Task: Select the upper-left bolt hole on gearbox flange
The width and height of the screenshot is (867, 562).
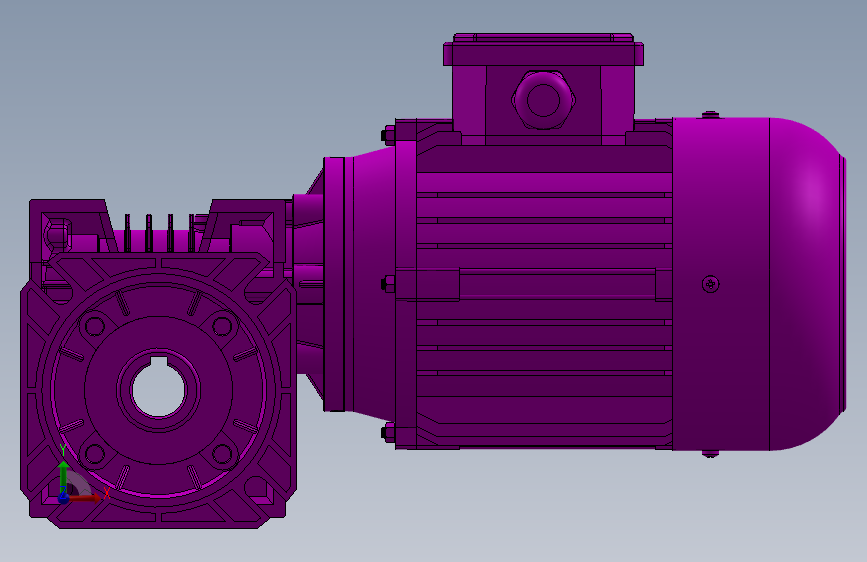Action: pos(95,326)
